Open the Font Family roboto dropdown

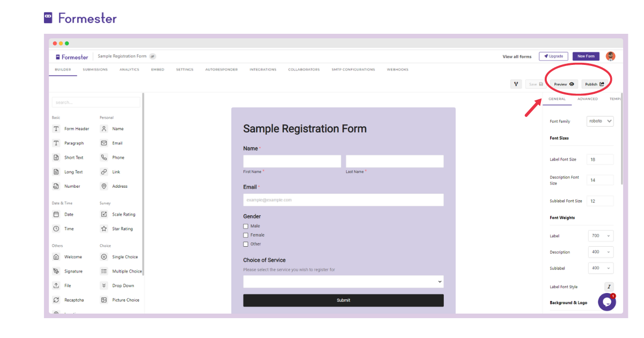(599, 121)
